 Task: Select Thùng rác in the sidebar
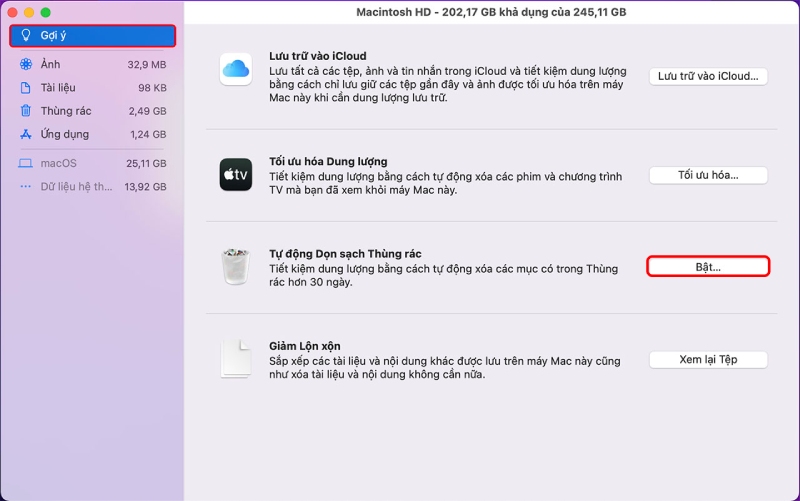(92, 111)
